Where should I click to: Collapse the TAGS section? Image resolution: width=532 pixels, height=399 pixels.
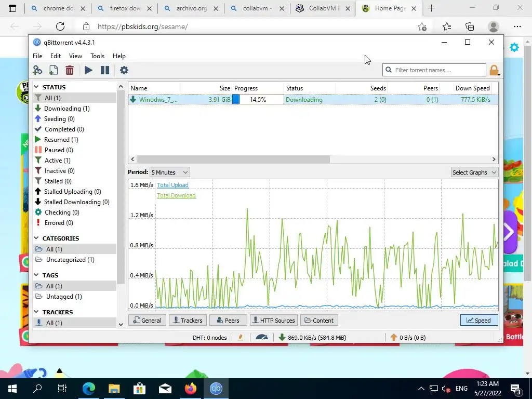tap(36, 275)
